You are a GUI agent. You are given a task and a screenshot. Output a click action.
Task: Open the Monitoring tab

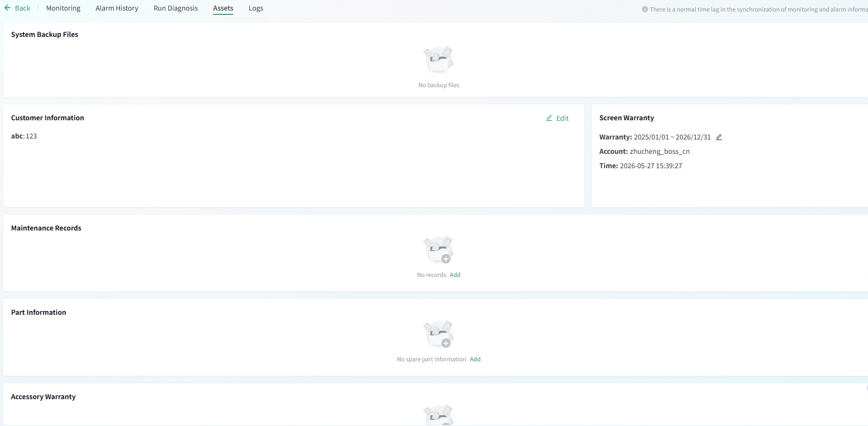click(x=63, y=8)
